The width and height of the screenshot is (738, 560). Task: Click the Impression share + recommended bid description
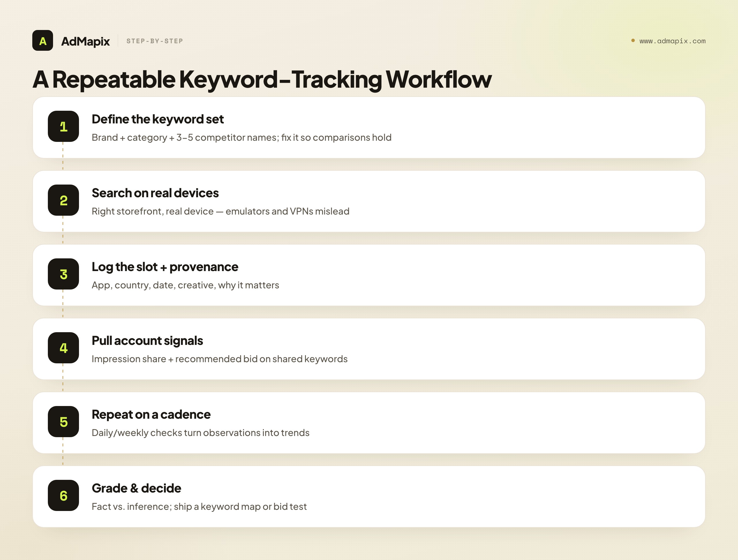(x=220, y=359)
